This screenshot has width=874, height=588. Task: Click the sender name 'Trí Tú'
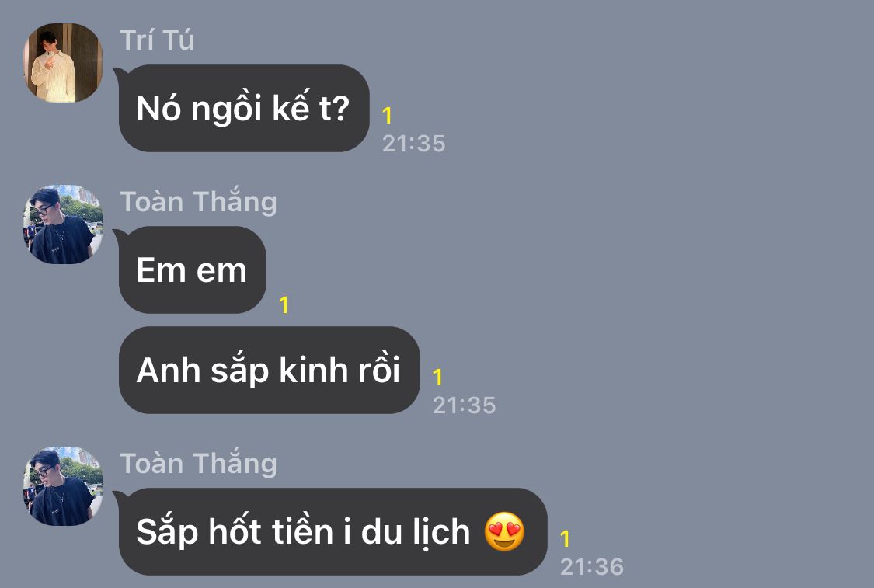157,40
